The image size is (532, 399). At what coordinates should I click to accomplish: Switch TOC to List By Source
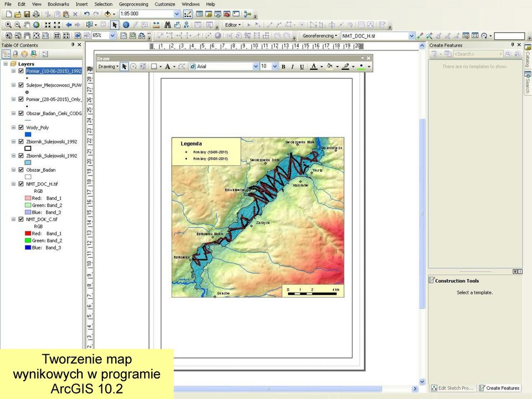point(16,54)
